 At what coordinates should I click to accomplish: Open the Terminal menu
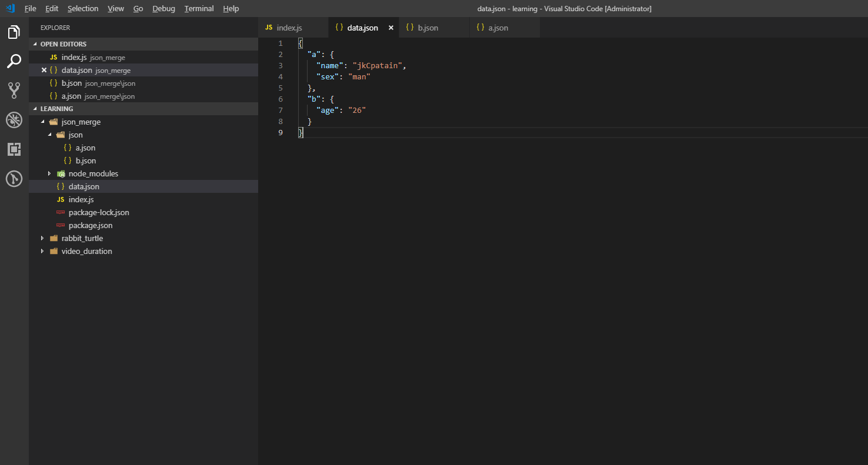click(x=199, y=8)
